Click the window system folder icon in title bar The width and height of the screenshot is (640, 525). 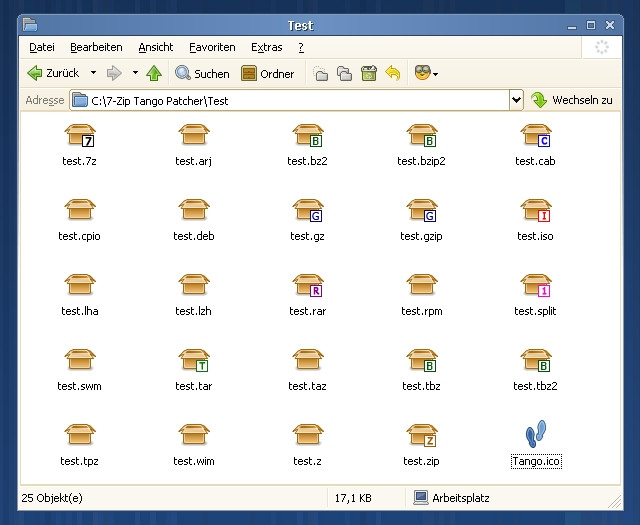coord(30,25)
